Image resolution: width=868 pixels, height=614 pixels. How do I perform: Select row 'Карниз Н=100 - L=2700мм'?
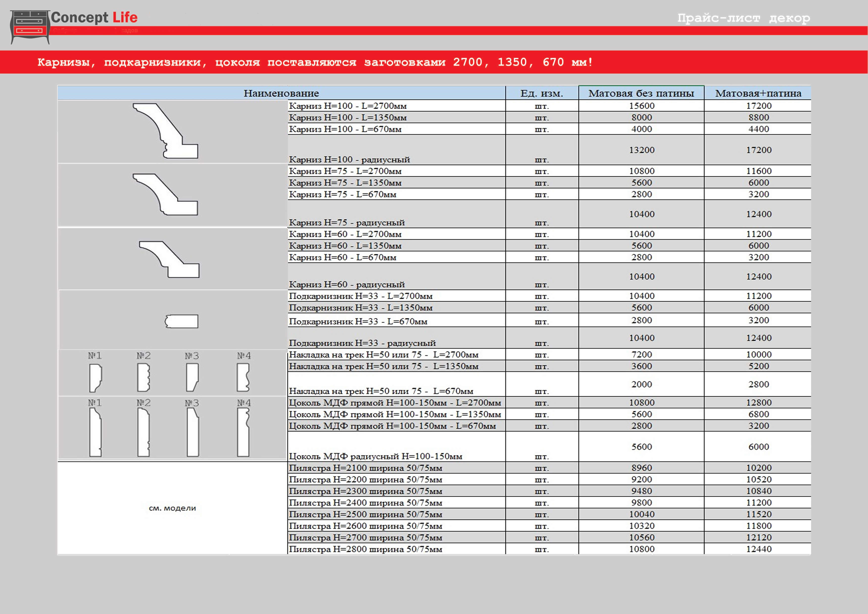click(348, 106)
